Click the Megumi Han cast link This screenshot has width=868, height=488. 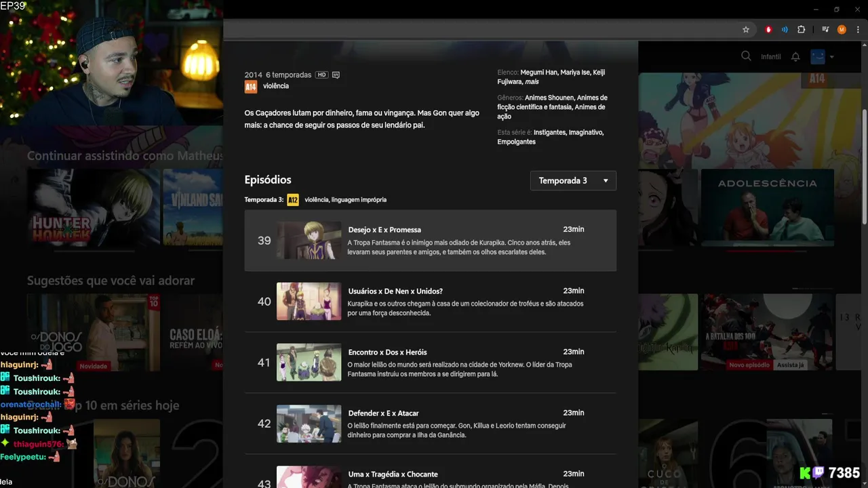(539, 73)
